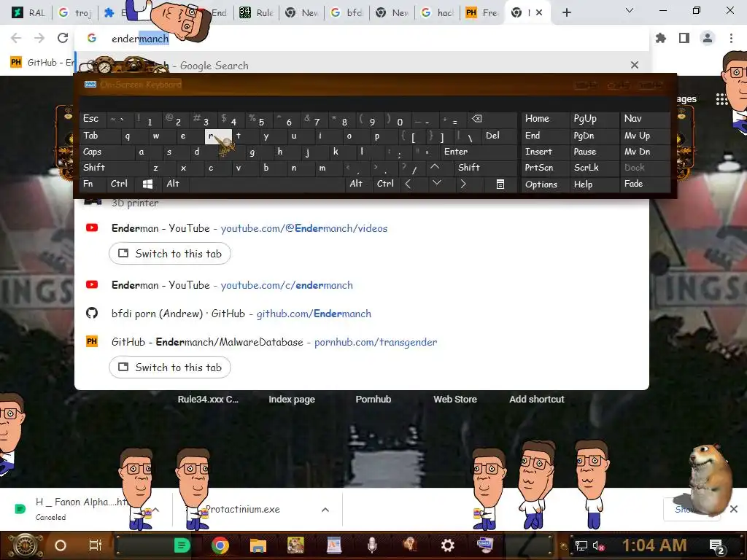This screenshot has height=560, width=747.
Task: Select the youtube.com/c/endermanch suggestion
Action: click(x=362, y=285)
